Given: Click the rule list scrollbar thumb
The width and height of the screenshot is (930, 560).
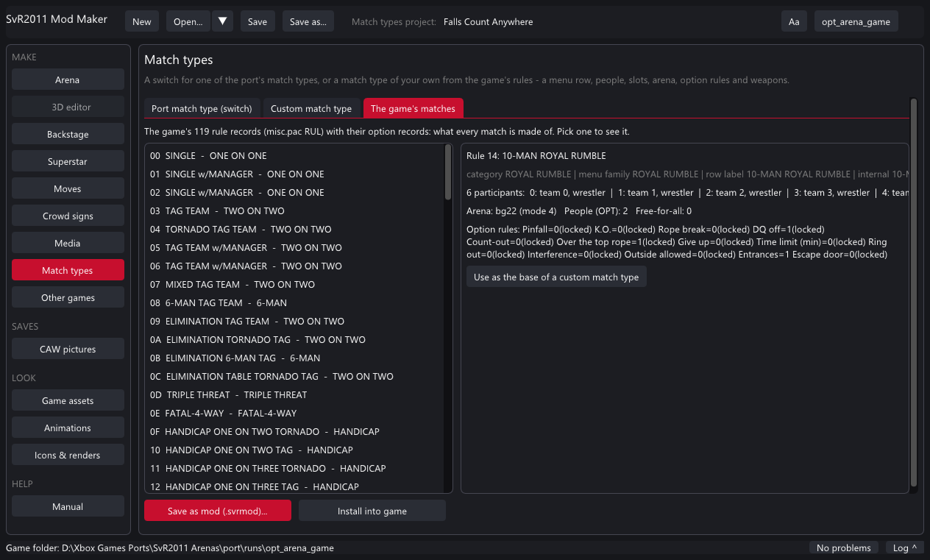Looking at the screenshot, I should point(449,172).
